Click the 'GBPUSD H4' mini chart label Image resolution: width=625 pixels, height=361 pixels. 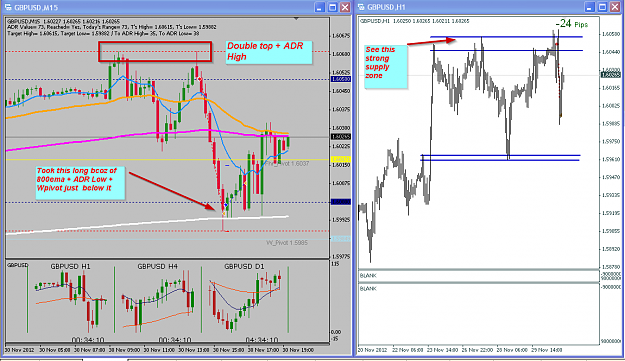pyautogui.click(x=157, y=266)
